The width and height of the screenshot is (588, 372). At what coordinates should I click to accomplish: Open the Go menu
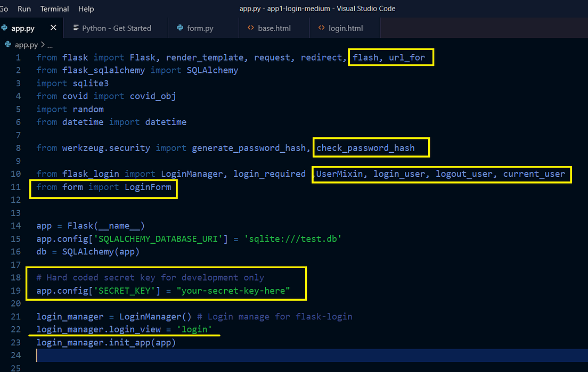(5, 9)
